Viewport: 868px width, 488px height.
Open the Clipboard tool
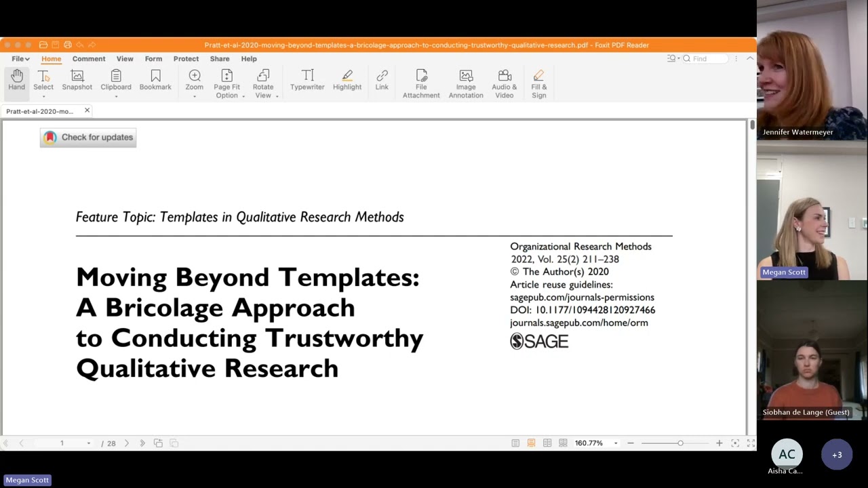[116, 80]
